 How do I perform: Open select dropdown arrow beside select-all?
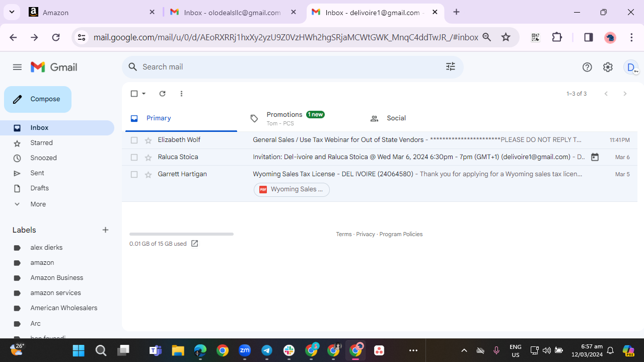[x=144, y=94]
